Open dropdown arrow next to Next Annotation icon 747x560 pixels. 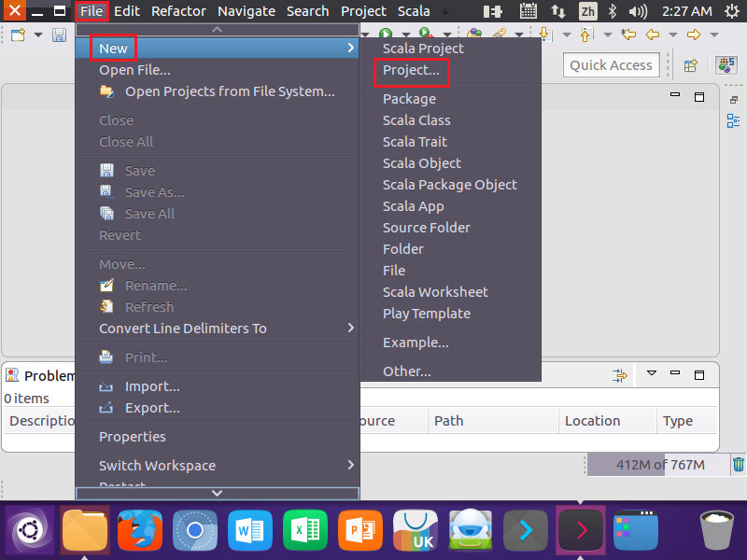pyautogui.click(x=567, y=35)
